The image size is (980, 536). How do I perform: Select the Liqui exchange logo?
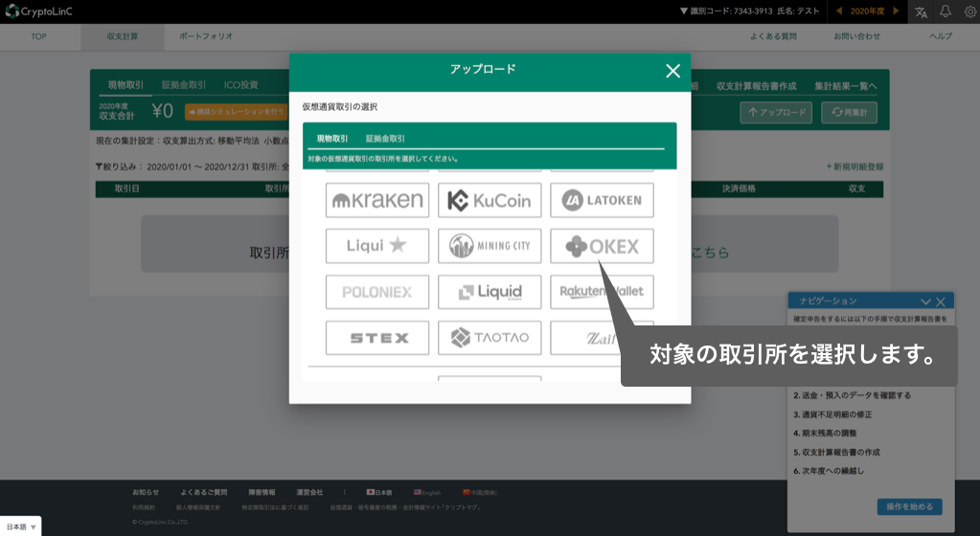point(376,246)
